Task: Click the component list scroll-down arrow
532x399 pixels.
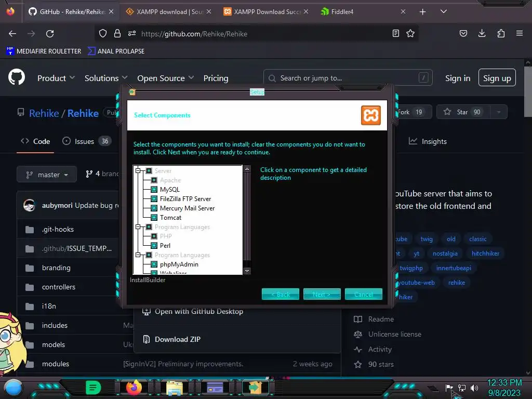Action: pyautogui.click(x=247, y=271)
